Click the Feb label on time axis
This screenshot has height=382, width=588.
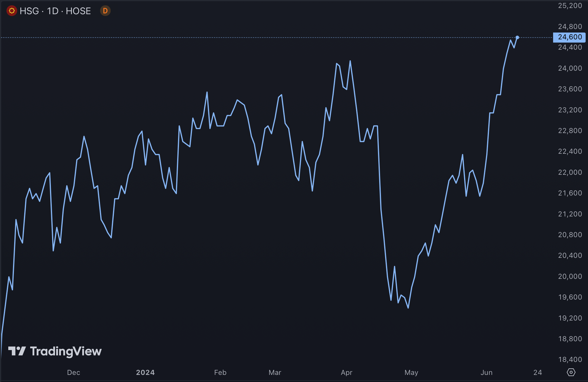pyautogui.click(x=220, y=373)
